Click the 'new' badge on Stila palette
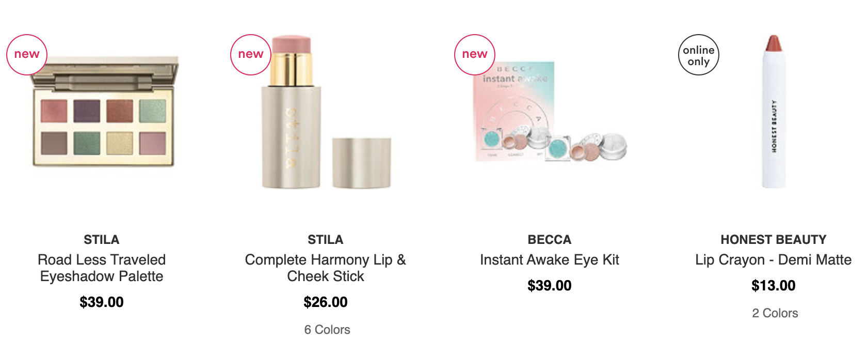This screenshot has width=868, height=339. (x=27, y=55)
